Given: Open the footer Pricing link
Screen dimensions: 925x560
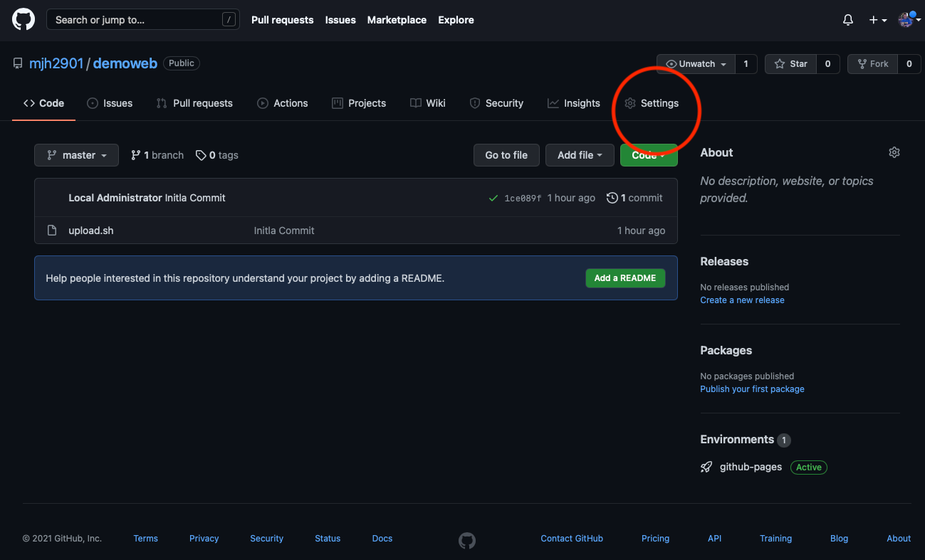Looking at the screenshot, I should [x=655, y=539].
